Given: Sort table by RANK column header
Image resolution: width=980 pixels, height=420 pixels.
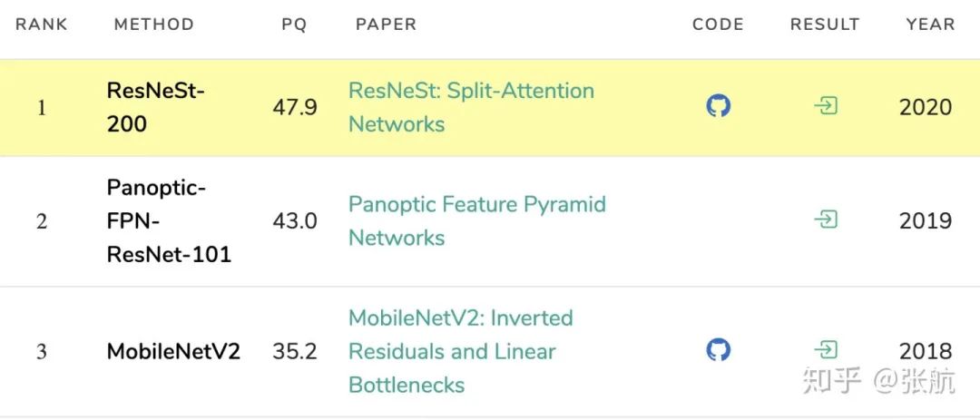Looking at the screenshot, I should click(x=42, y=24).
